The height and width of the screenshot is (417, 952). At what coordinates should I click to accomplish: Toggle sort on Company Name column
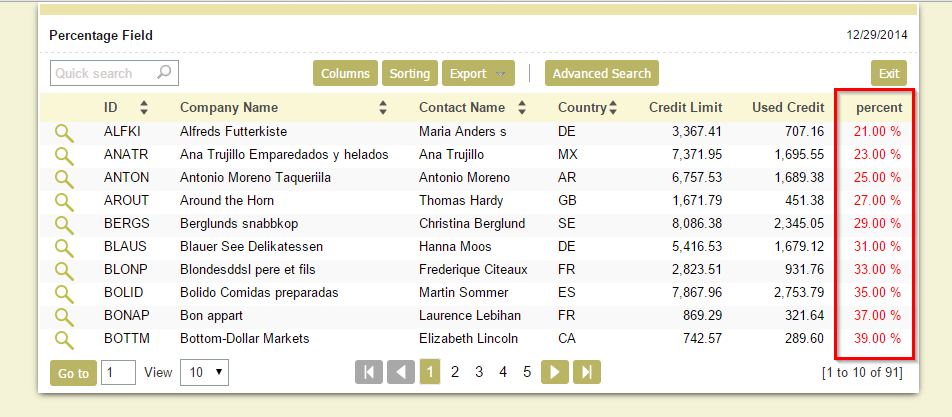pos(383,108)
